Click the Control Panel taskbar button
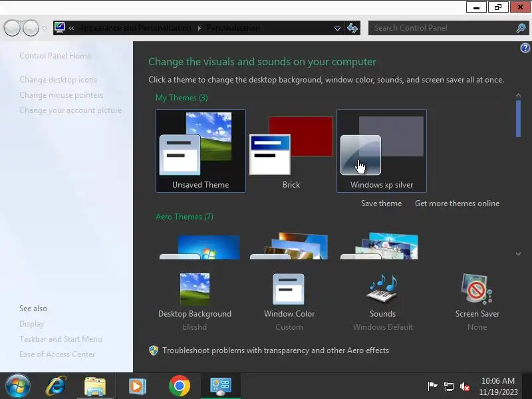Viewport: 532px width, 399px height. (221, 386)
